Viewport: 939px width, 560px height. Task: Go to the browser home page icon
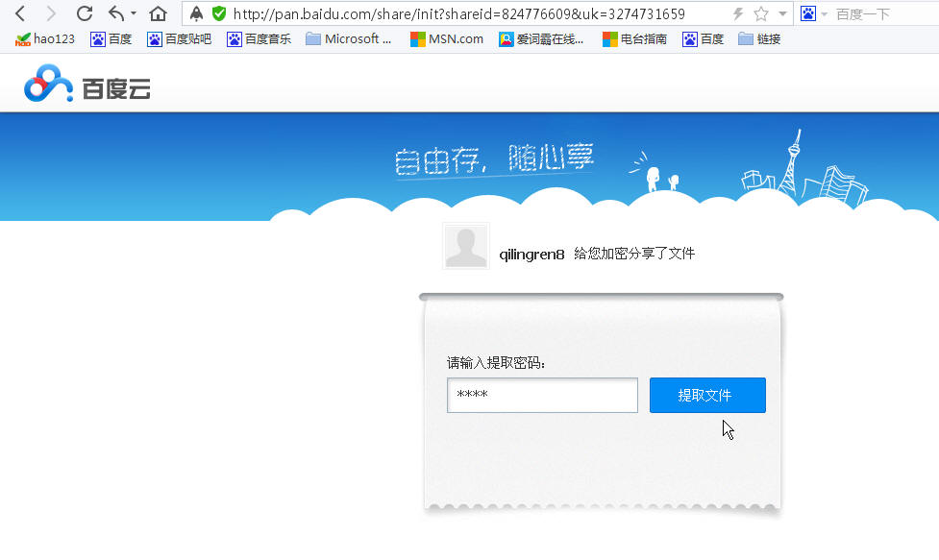point(158,13)
